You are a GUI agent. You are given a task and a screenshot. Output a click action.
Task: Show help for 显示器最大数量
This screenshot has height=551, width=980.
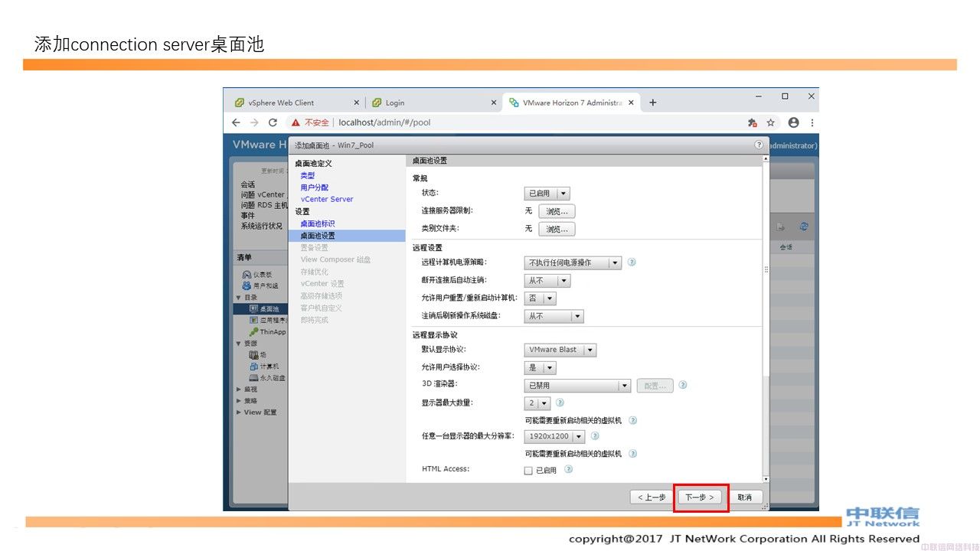[x=560, y=403]
